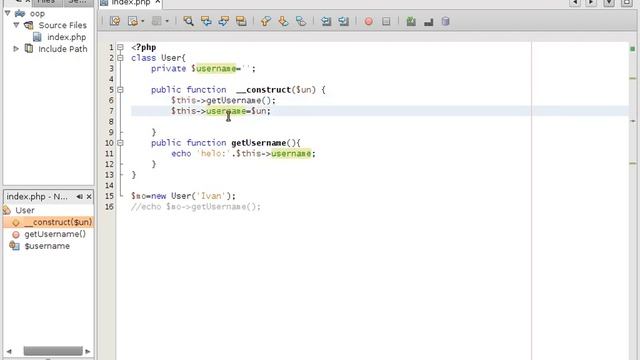The image size is (640, 360).
Task: Click the Uncomment toolbar icon
Action: click(x=428, y=21)
